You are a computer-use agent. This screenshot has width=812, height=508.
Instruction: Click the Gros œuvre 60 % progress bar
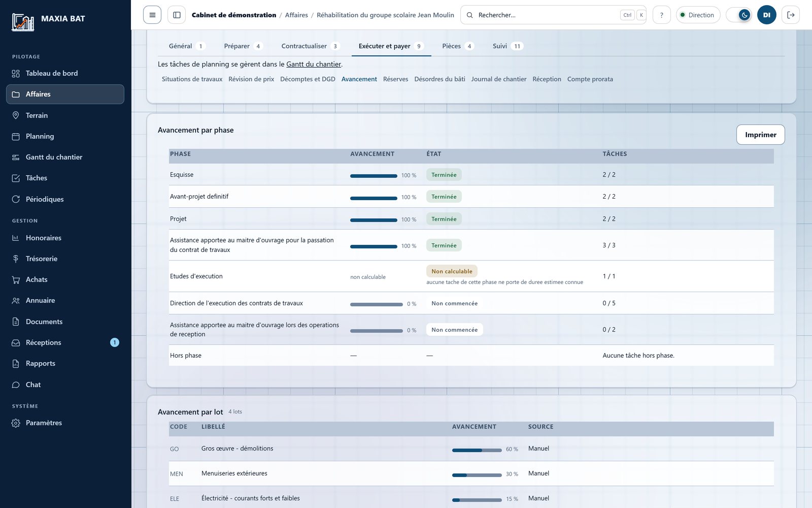477,450
